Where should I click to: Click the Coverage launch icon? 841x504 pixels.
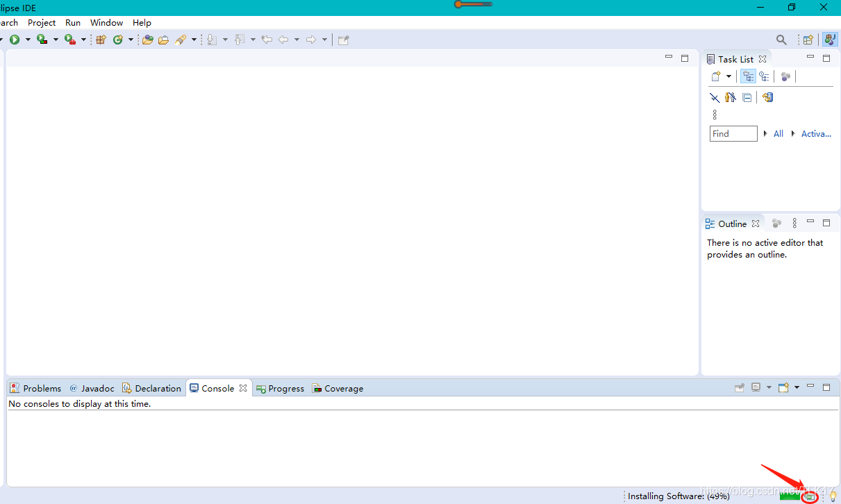point(42,40)
